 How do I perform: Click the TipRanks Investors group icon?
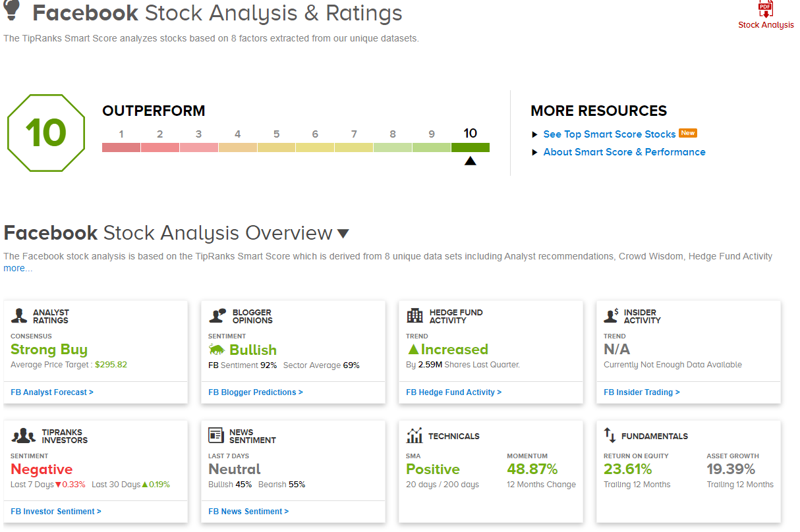pos(23,436)
